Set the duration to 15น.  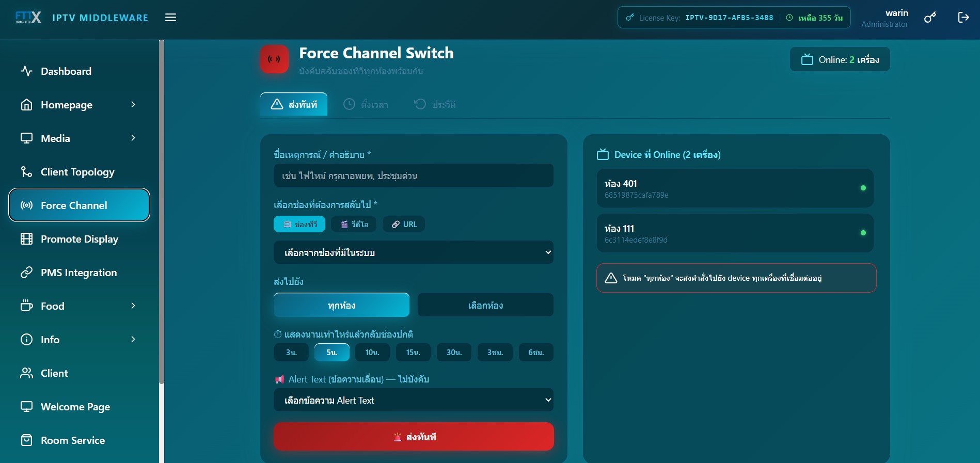[413, 353]
